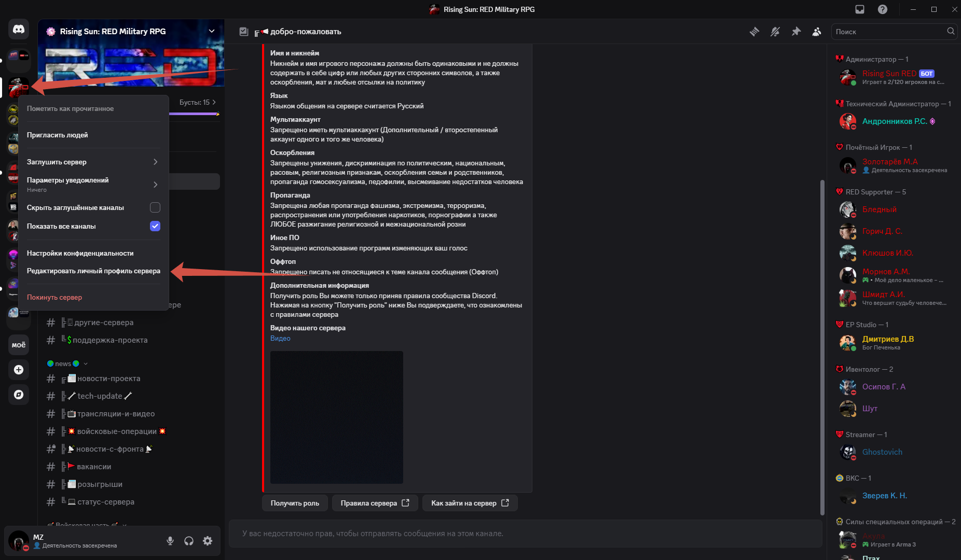Enable "Скрыть заглушённые каналы" checkbox

pos(155,207)
